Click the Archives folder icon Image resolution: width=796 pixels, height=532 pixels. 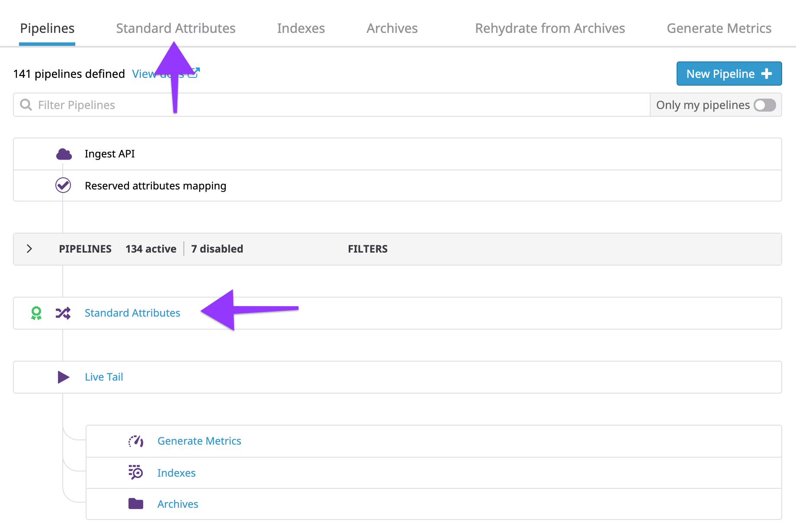(x=136, y=504)
